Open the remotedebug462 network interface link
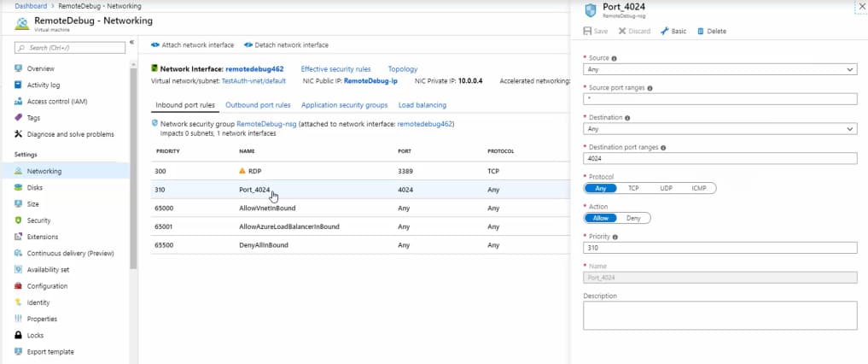868x364 pixels. [254, 69]
